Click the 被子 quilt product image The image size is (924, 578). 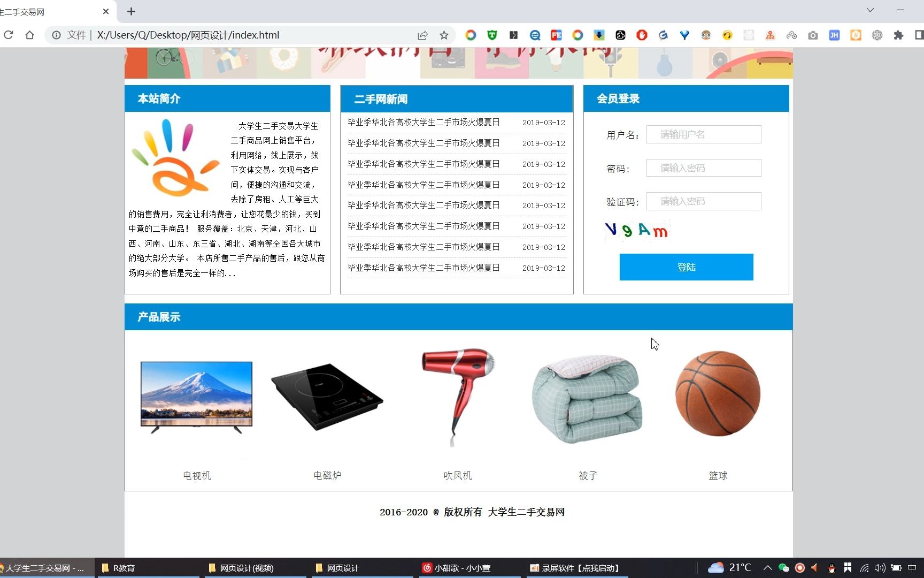pos(587,399)
